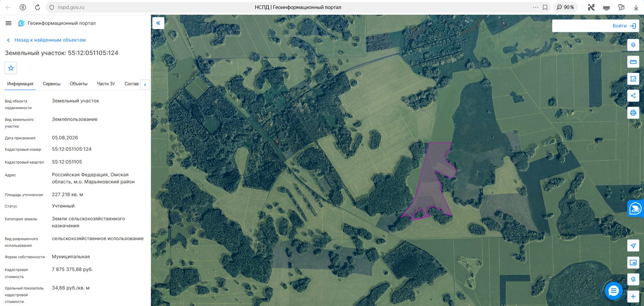Switch to the Информация tab
The image size is (644, 306).
point(20,84)
